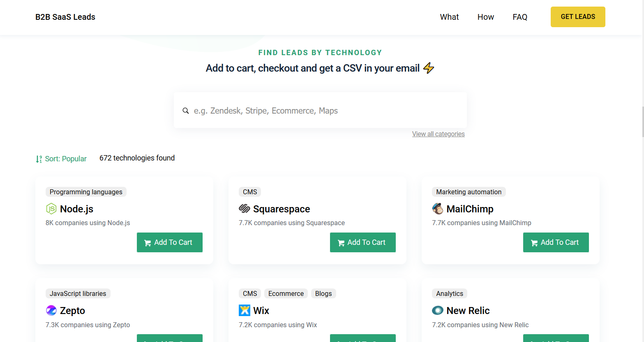
Task: Go to the How section
Action: (485, 17)
